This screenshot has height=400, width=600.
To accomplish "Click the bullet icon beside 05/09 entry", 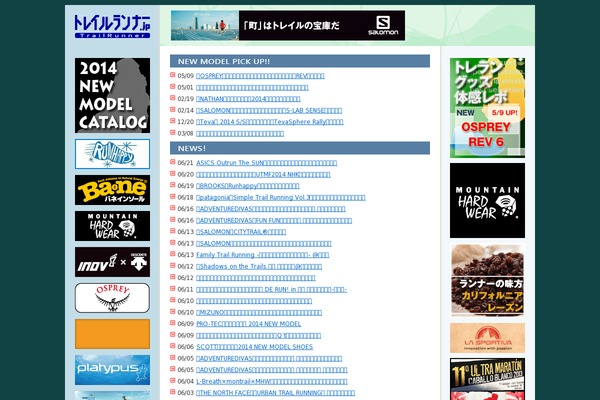I will tap(173, 75).
